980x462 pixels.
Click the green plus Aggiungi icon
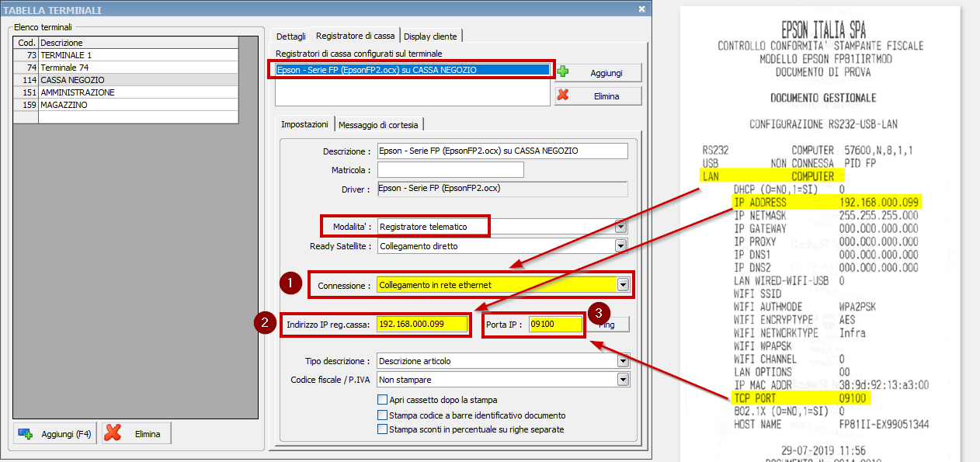pos(563,72)
